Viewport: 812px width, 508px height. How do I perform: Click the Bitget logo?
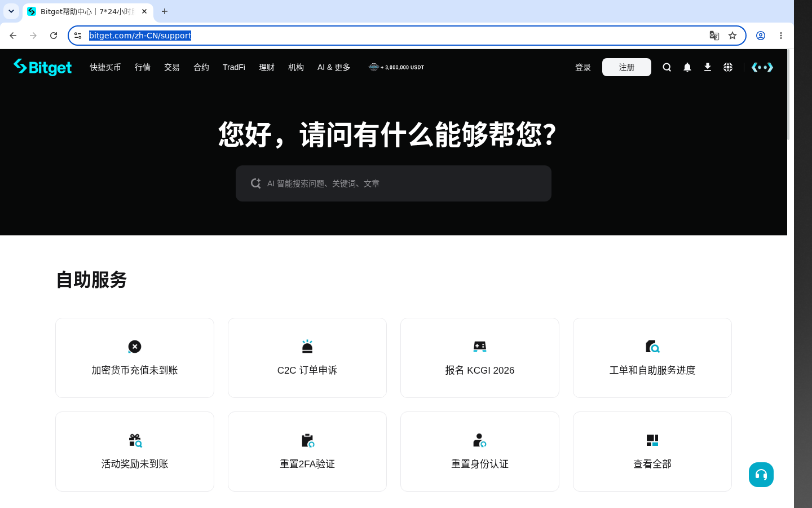[43, 67]
